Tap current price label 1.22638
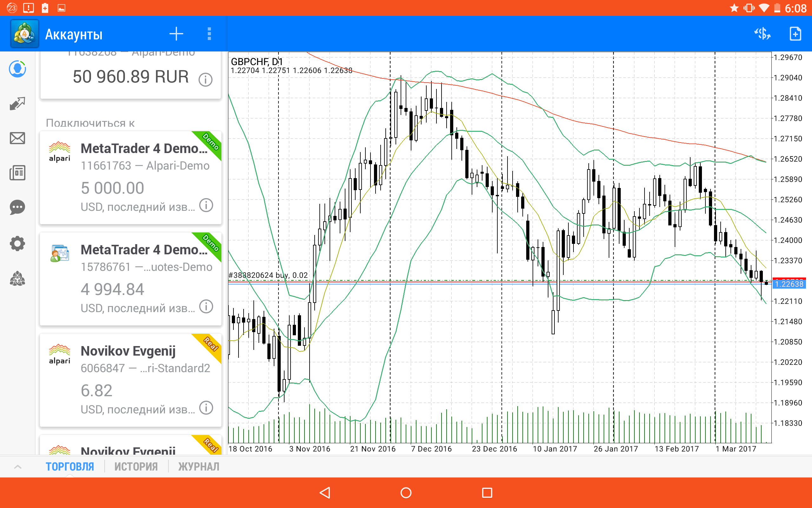The width and height of the screenshot is (812, 508). [789, 284]
